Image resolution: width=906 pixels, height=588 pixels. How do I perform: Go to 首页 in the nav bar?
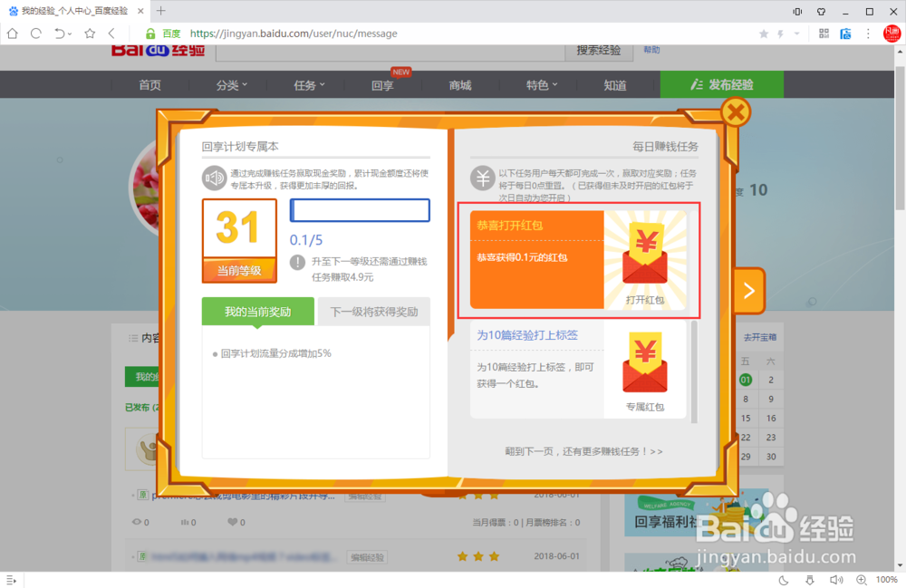pyautogui.click(x=149, y=85)
